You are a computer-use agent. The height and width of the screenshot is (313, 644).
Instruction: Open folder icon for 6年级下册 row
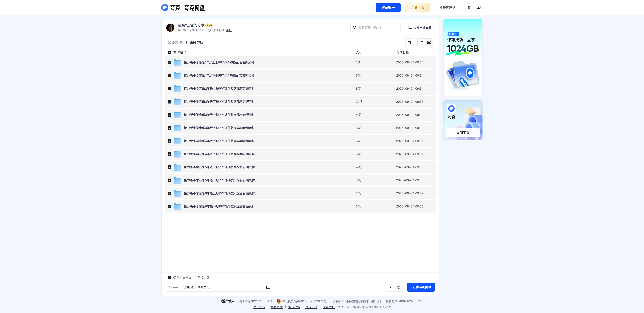tap(177, 206)
